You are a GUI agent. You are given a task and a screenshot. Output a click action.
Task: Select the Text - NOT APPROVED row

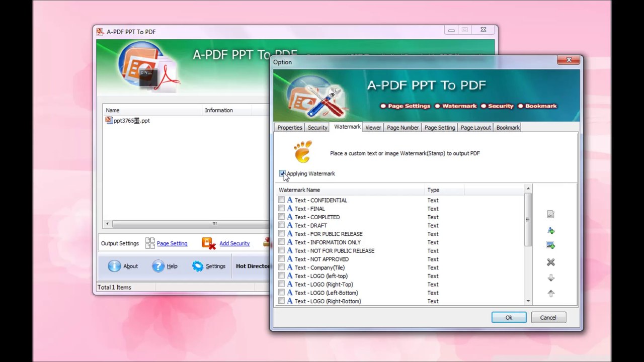[x=400, y=259]
